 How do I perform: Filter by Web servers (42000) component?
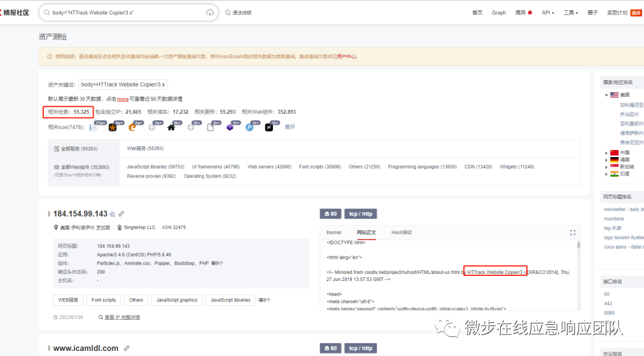click(x=269, y=167)
